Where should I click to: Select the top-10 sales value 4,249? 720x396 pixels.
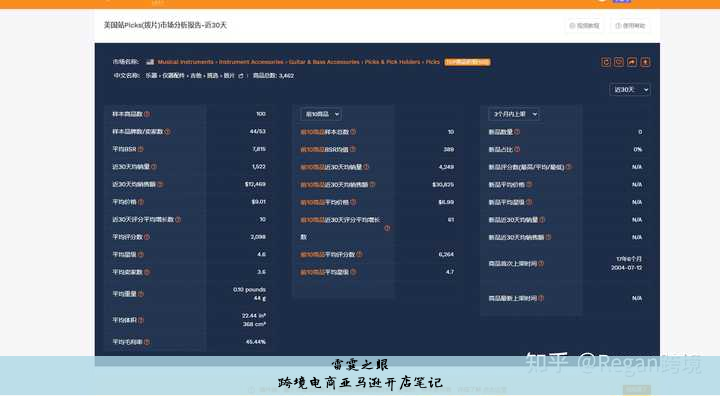[446, 167]
